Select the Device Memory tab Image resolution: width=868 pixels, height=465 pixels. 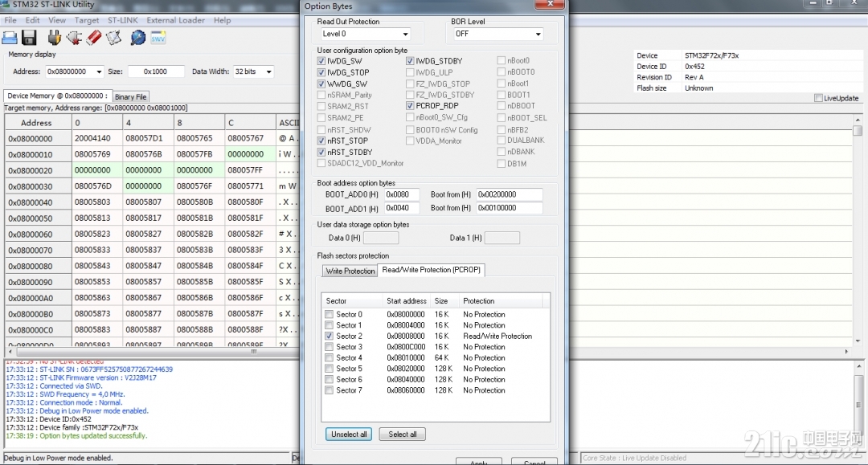tap(57, 96)
